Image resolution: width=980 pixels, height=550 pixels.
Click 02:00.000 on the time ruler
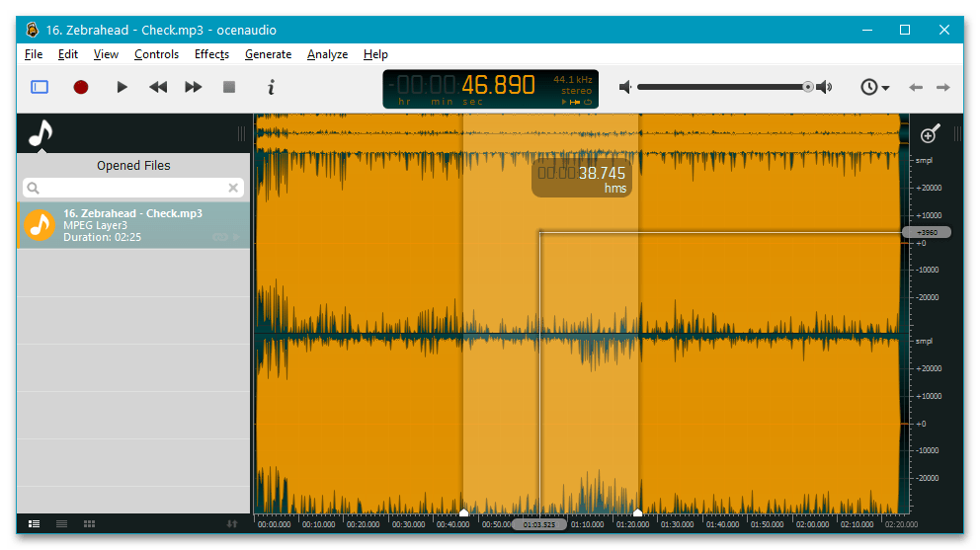point(812,524)
